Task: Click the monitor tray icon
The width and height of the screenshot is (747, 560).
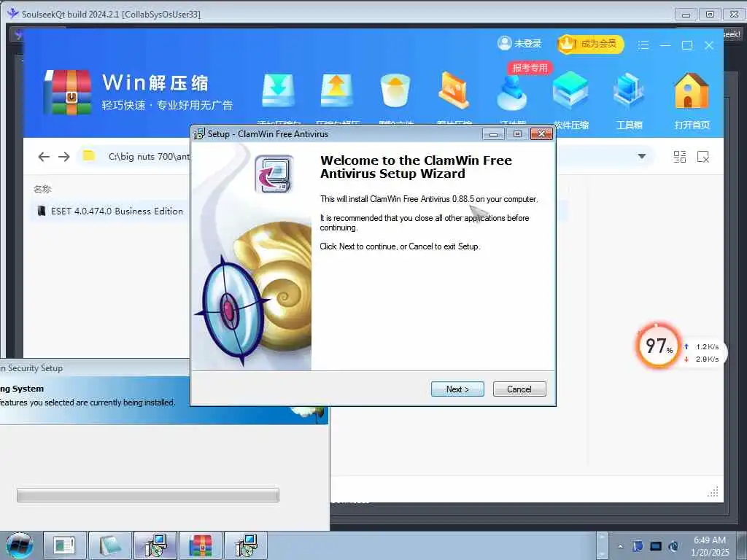Action: click(656, 546)
